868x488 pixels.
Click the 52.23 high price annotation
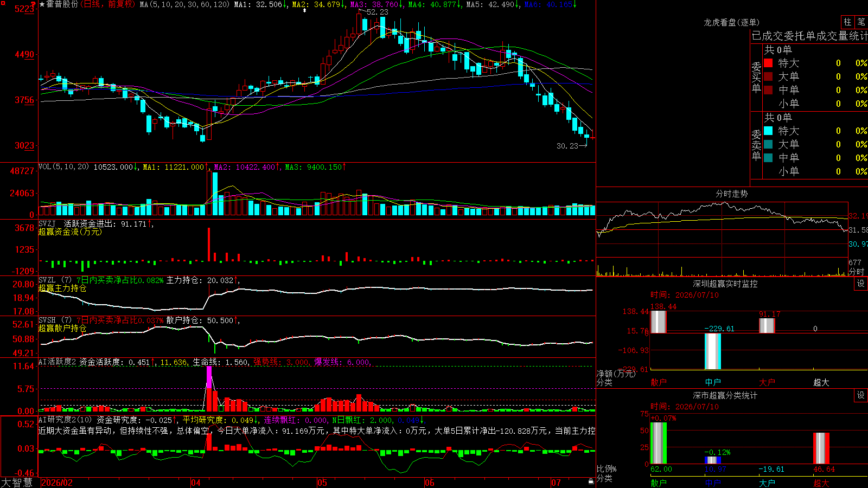click(378, 12)
